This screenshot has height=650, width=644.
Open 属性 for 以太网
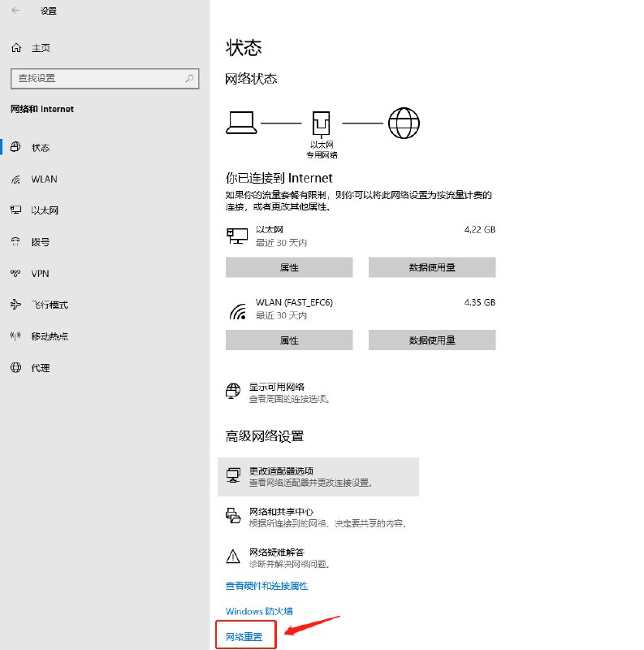289,267
